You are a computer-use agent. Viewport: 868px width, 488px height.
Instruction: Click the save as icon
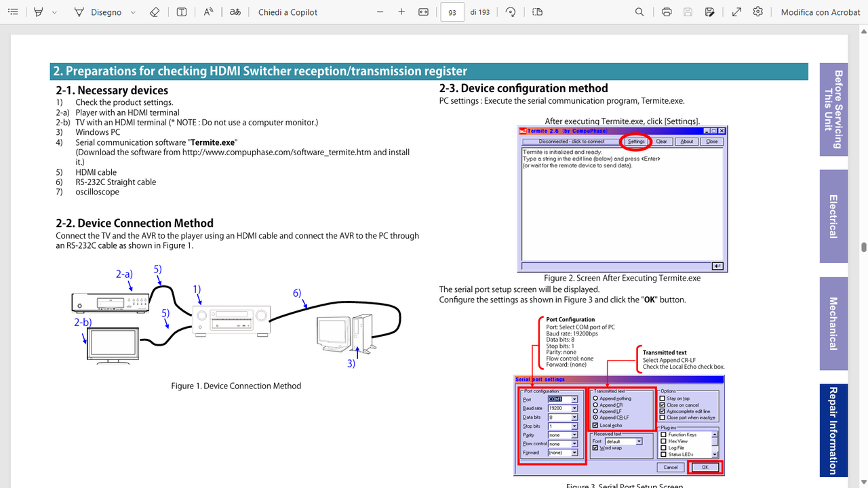point(709,12)
